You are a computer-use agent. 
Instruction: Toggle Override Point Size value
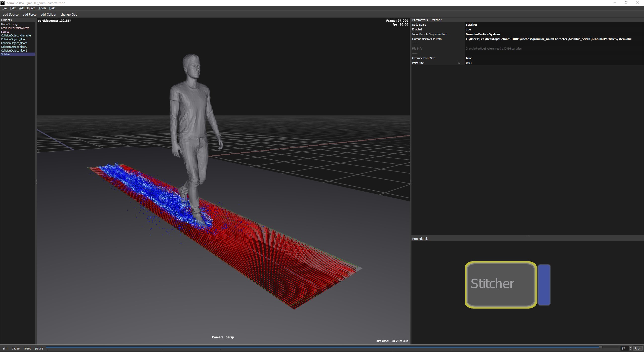click(469, 58)
